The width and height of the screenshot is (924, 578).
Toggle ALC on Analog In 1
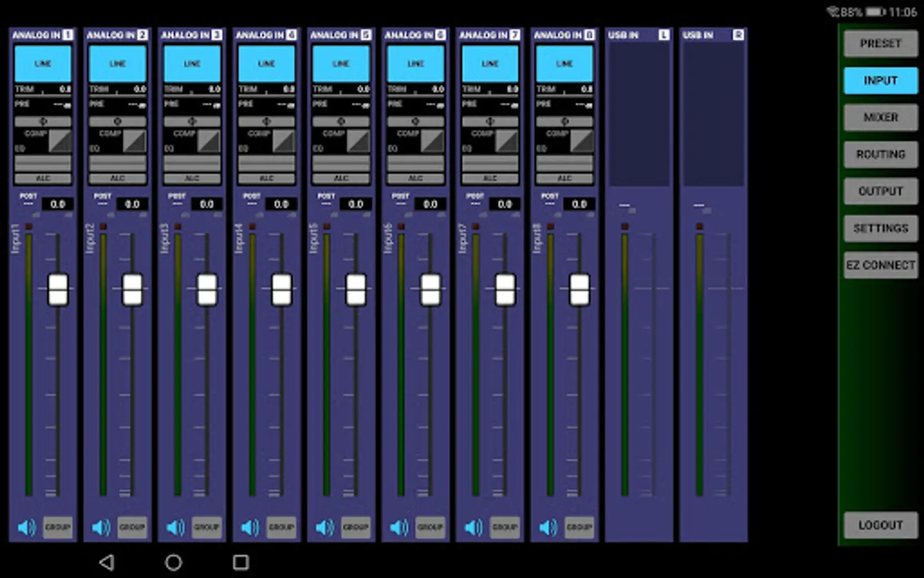(43, 178)
